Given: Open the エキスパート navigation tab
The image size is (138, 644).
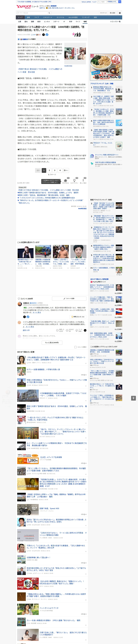Looking at the screenshot, I should 48,17.
